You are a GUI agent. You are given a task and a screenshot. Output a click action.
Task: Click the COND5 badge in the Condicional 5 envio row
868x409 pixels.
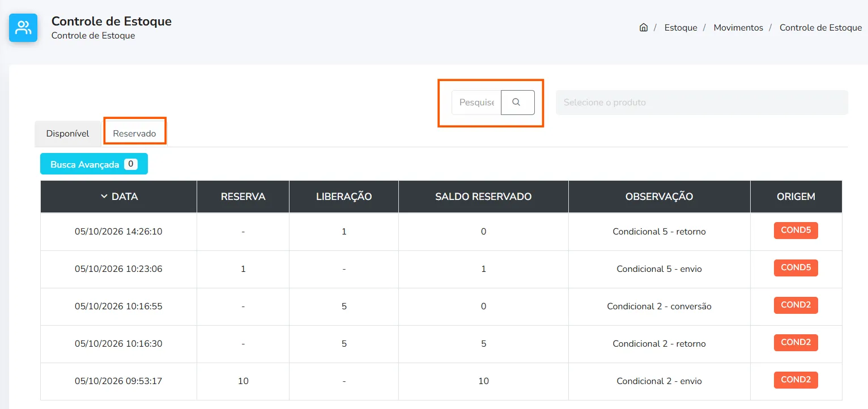(796, 268)
